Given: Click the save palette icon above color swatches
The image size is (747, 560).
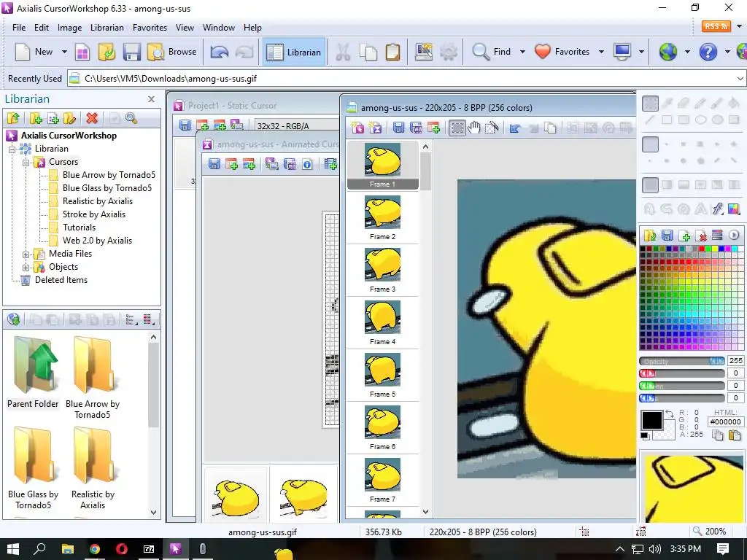Looking at the screenshot, I should [667, 235].
